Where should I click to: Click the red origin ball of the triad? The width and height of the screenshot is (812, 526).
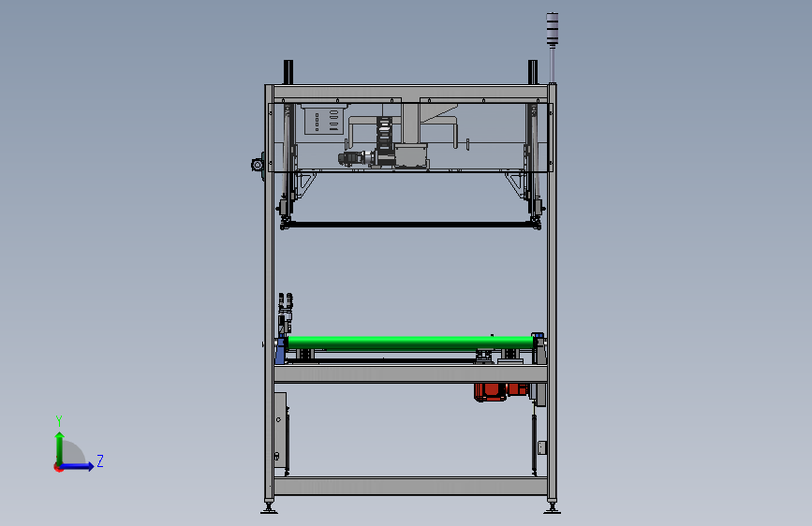tap(58, 467)
